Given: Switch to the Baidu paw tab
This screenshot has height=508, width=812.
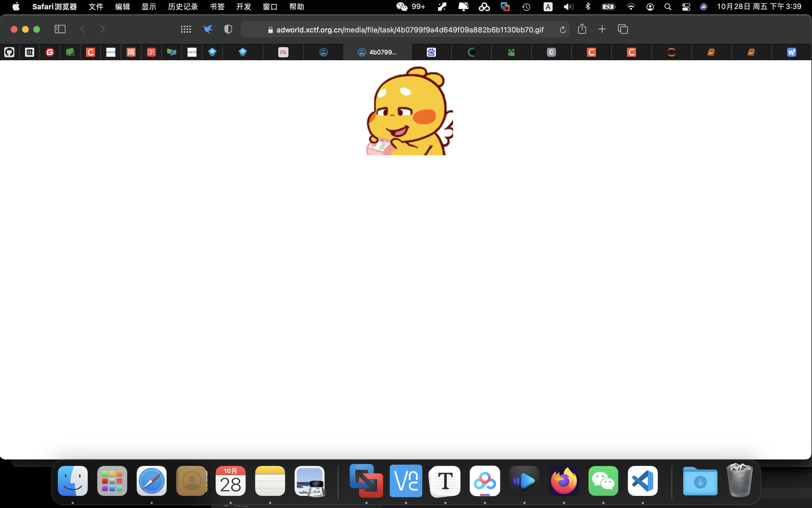Looking at the screenshot, I should pos(431,52).
